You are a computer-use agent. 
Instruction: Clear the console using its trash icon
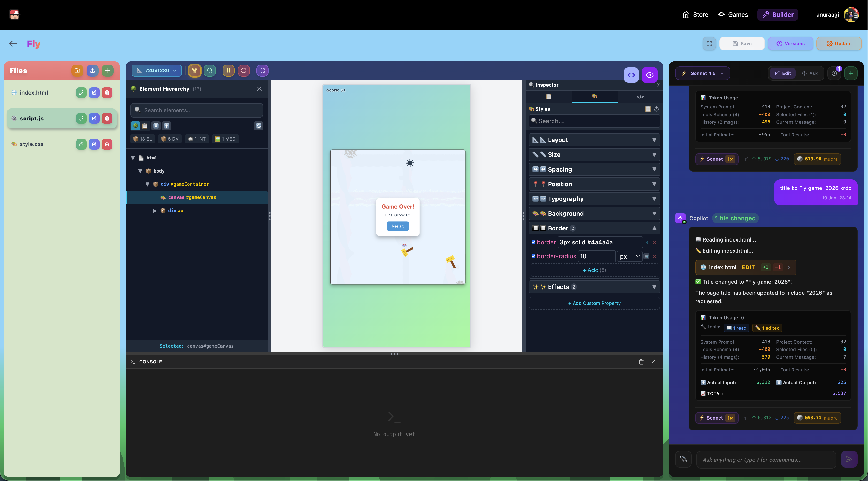[x=641, y=362]
